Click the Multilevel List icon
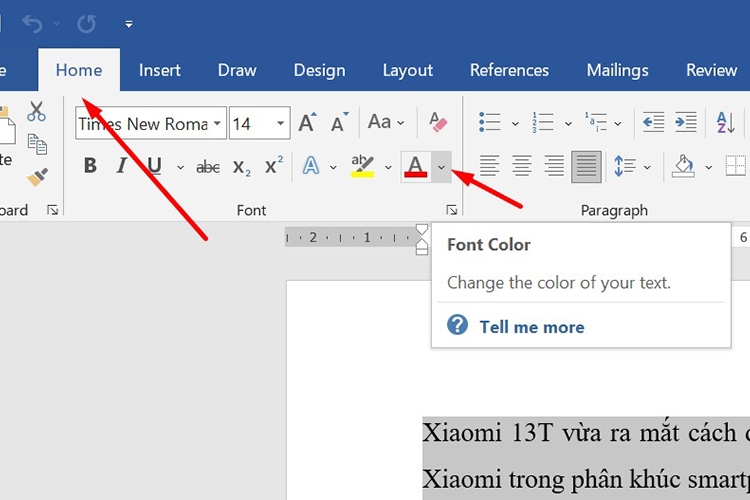The width and height of the screenshot is (750, 500). pos(596,122)
